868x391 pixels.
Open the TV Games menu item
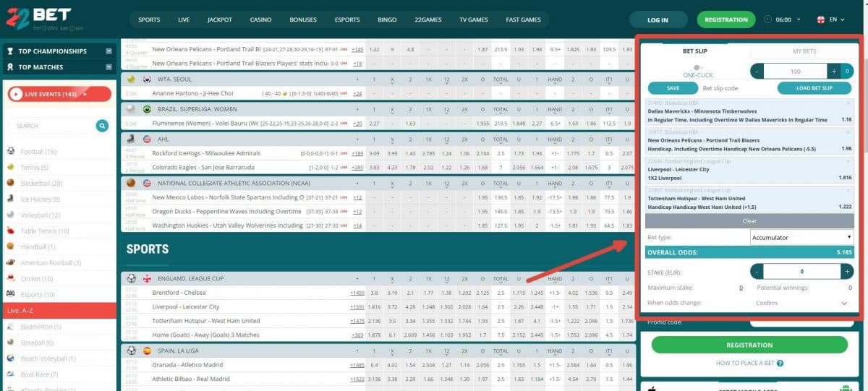[x=474, y=20]
